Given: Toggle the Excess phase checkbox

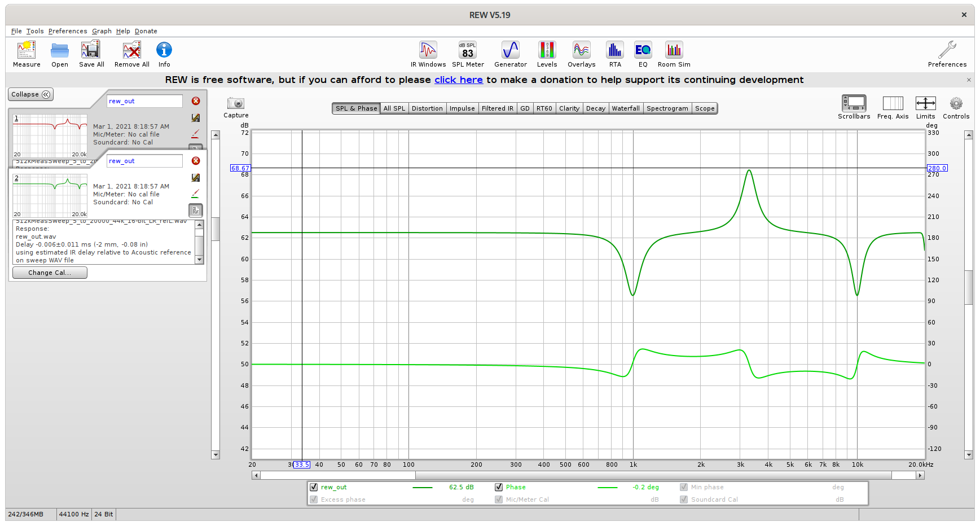Looking at the screenshot, I should [x=314, y=499].
